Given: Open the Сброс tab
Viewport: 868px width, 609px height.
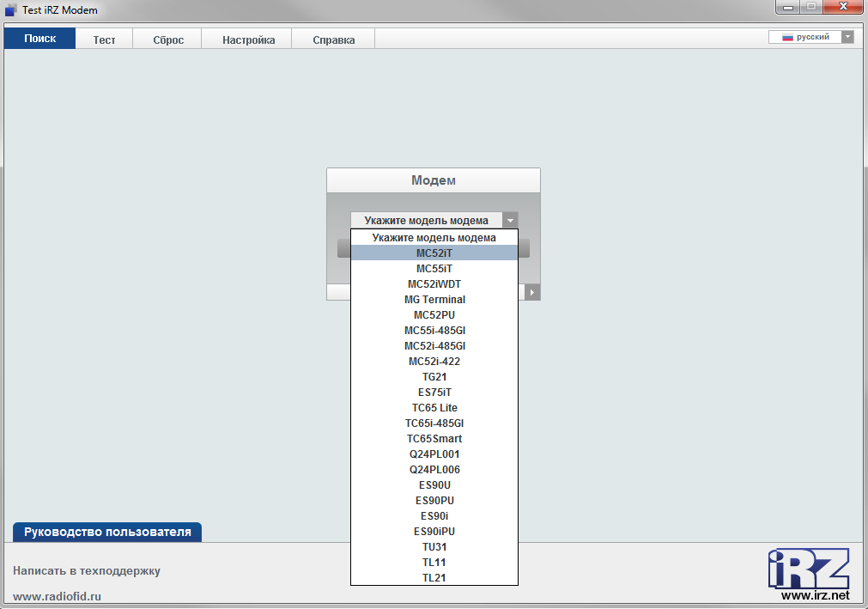Looking at the screenshot, I should [x=168, y=40].
